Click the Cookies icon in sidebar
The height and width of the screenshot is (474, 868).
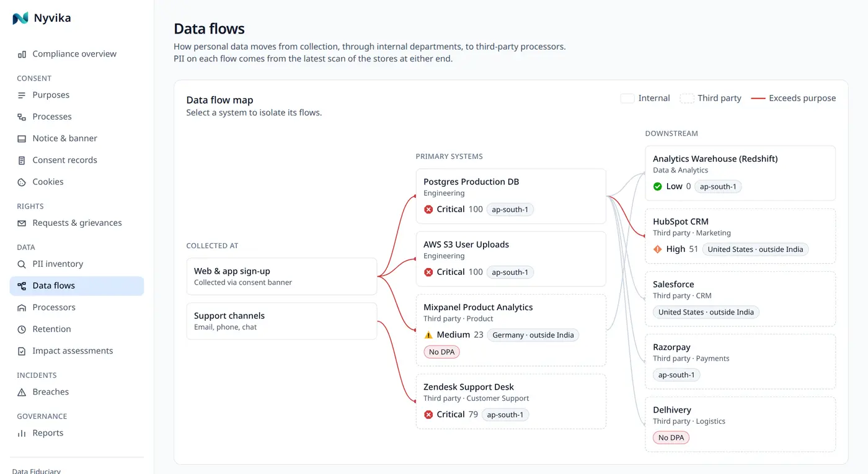pos(22,182)
